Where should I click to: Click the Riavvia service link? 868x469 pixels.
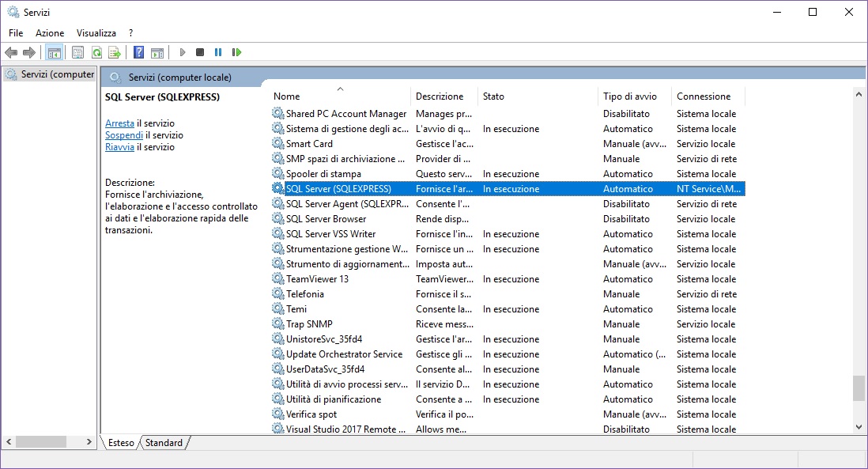(x=119, y=147)
